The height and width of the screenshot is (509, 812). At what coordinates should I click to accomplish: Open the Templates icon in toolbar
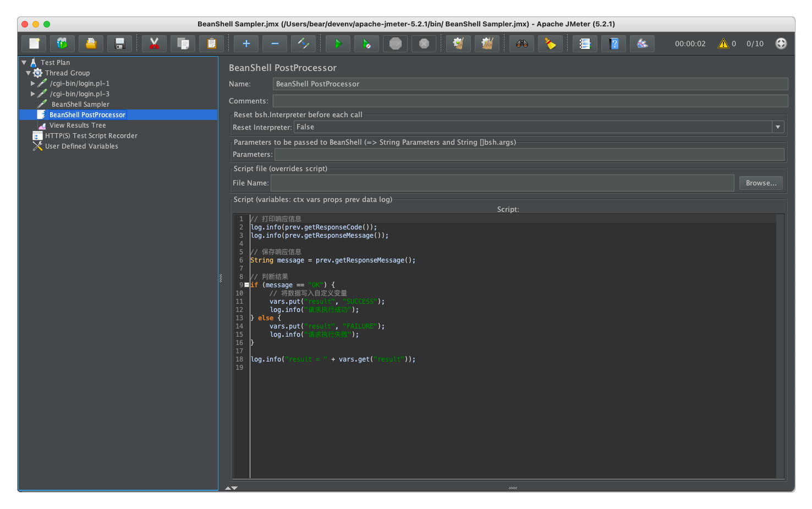(x=63, y=43)
